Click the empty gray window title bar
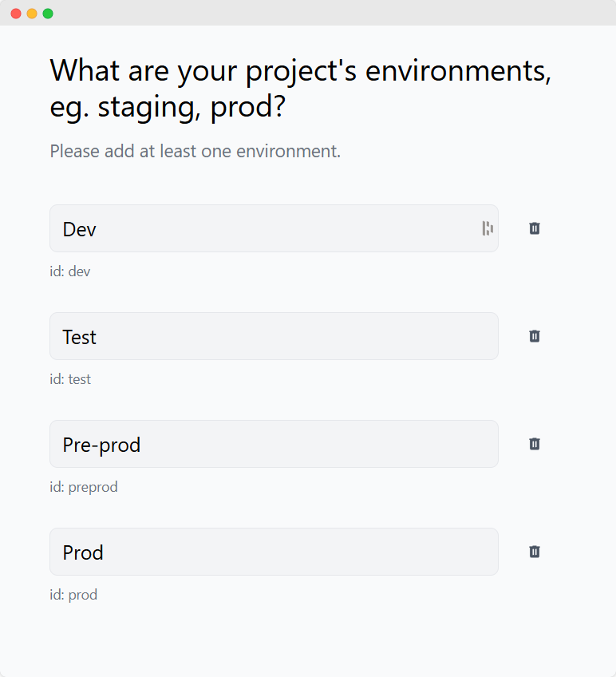 point(328,13)
